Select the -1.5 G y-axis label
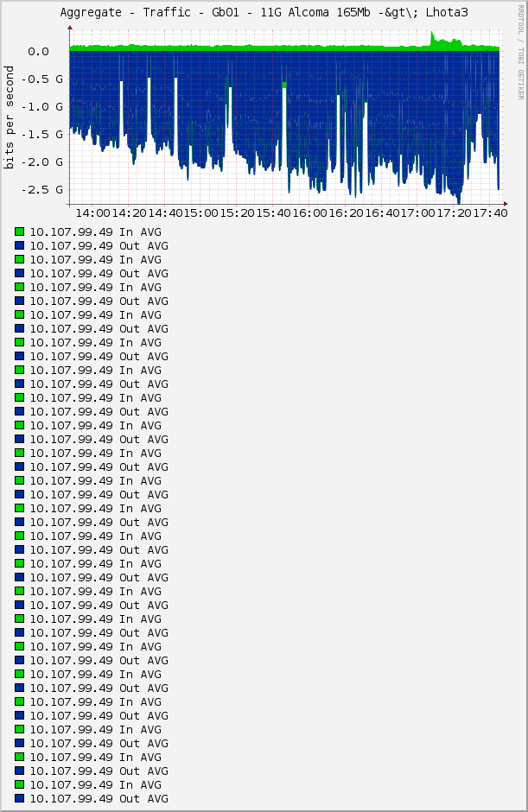528x812 pixels. pyautogui.click(x=42, y=135)
